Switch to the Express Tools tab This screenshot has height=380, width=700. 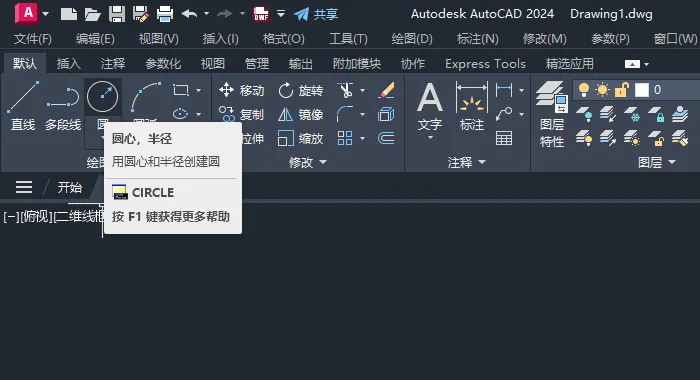pyautogui.click(x=485, y=64)
